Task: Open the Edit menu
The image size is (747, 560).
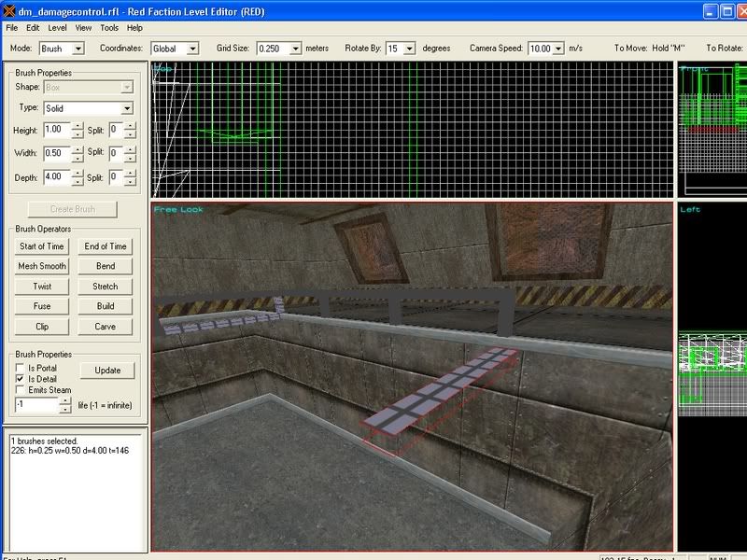Action: coord(33,28)
